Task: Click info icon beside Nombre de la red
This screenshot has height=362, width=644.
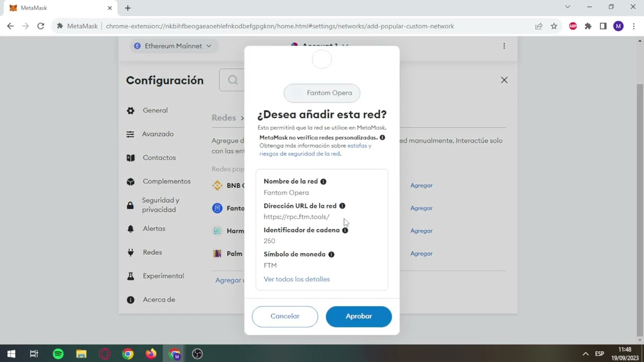Action: click(323, 182)
